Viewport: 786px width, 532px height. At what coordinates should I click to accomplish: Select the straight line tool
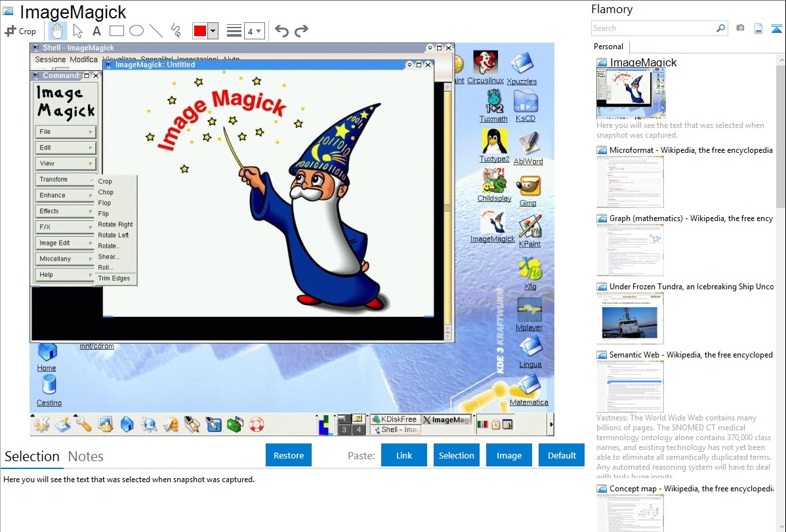(155, 31)
